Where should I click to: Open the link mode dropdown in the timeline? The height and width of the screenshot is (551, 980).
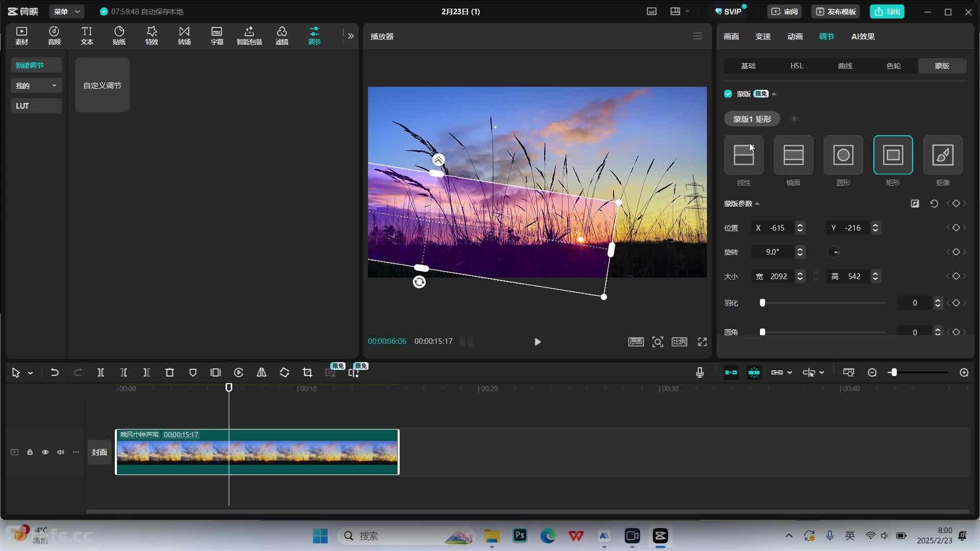790,372
